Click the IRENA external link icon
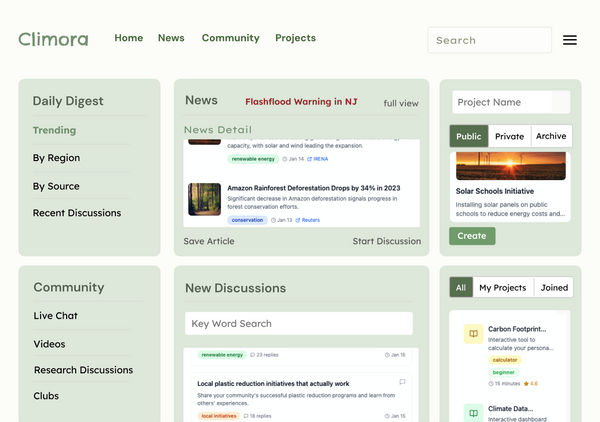 click(309, 159)
